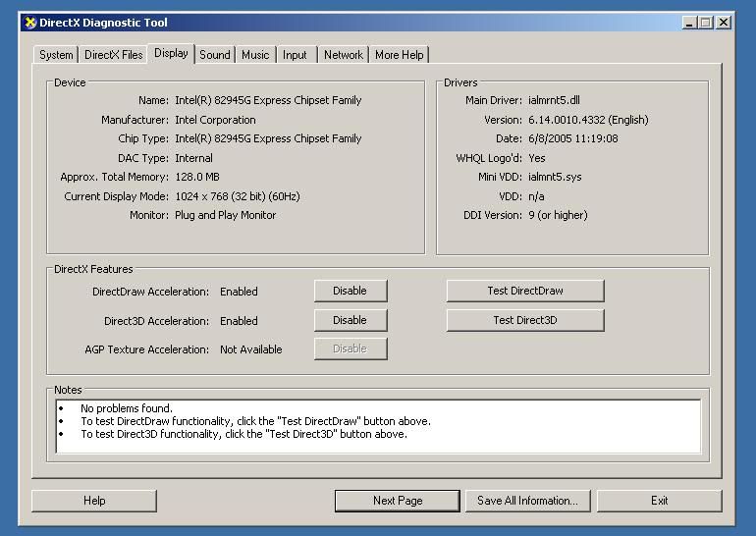Click the note about testing DirectDraw functionality
This screenshot has width=756, height=536.
[x=255, y=421]
